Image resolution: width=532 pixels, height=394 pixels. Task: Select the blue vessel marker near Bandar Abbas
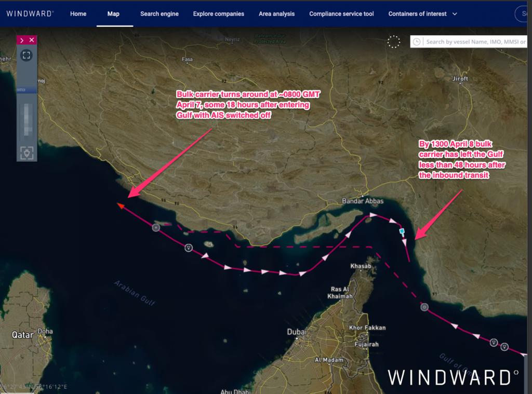(403, 232)
